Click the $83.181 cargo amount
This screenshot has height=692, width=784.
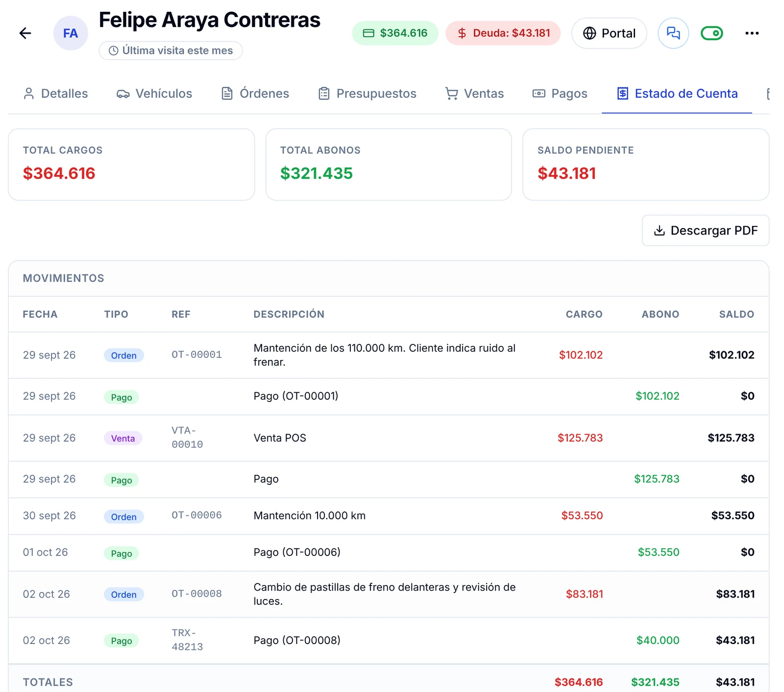584,594
